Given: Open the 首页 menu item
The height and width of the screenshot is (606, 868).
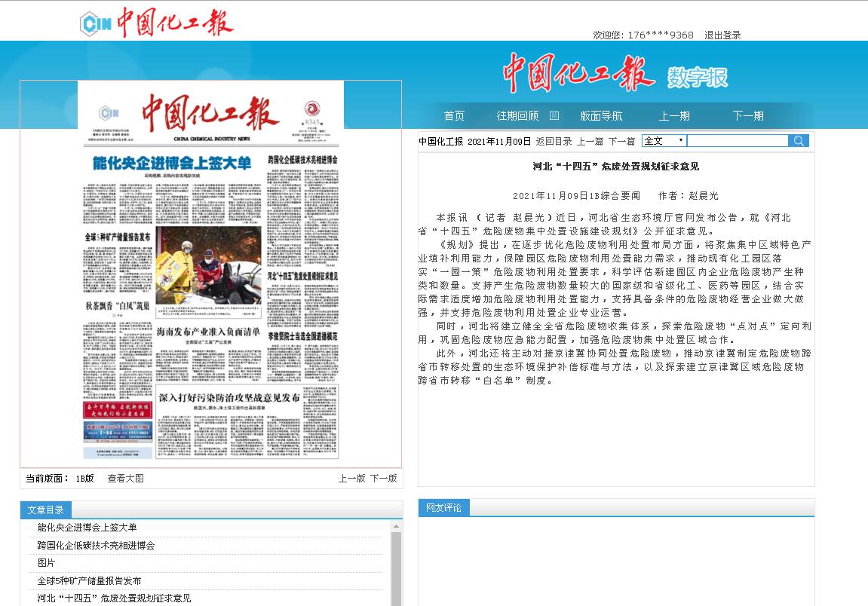Looking at the screenshot, I should coord(454,115).
